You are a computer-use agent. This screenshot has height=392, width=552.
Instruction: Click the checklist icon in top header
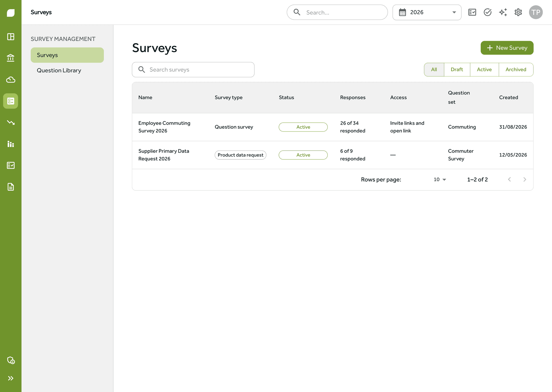(472, 12)
